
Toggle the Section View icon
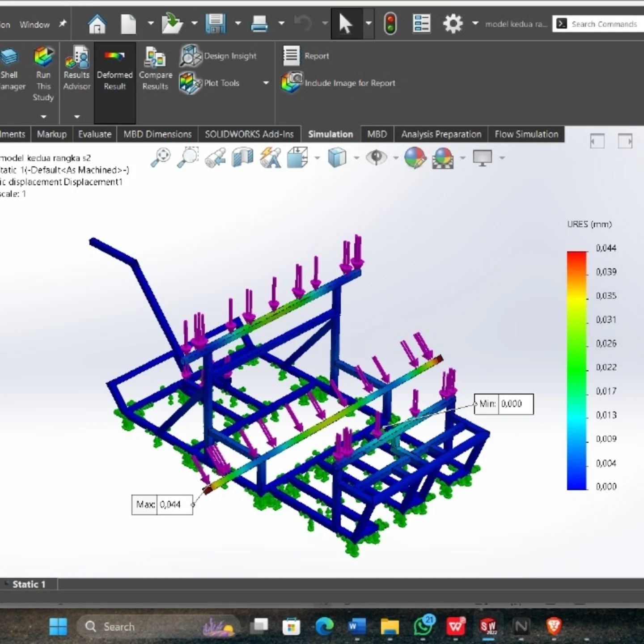[243, 157]
